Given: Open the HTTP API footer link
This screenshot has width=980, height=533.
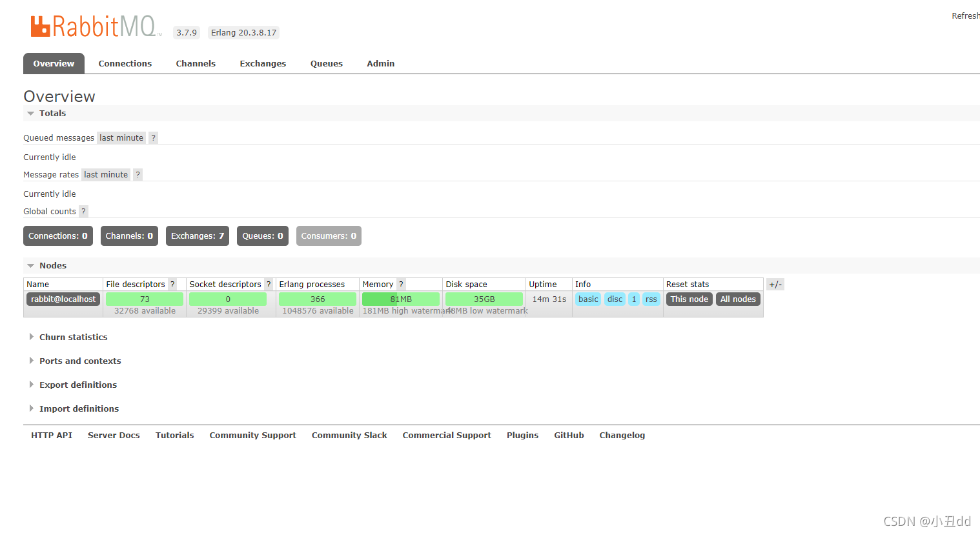Looking at the screenshot, I should (x=52, y=436).
